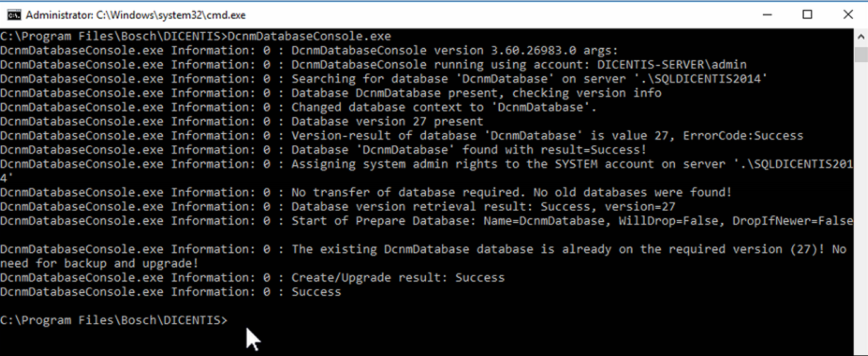Click the 'running using account: DICENTIS-SERVER\admin' line
Image resolution: width=868 pixels, height=356 pixels.
click(519, 64)
